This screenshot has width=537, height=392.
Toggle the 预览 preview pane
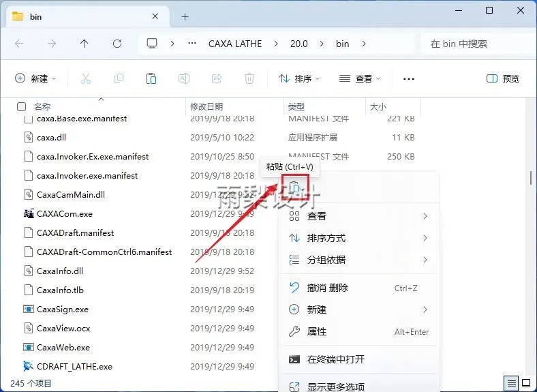tap(503, 79)
